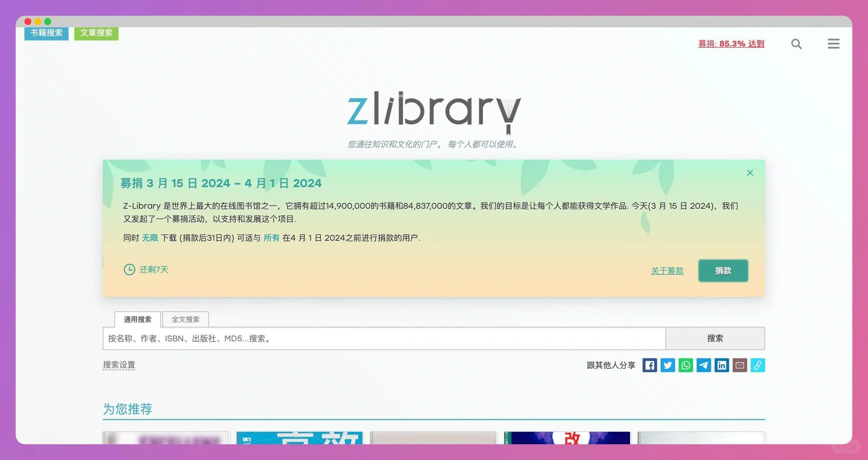Click the 为您推荐 heading
The height and width of the screenshot is (460, 868).
(x=128, y=409)
